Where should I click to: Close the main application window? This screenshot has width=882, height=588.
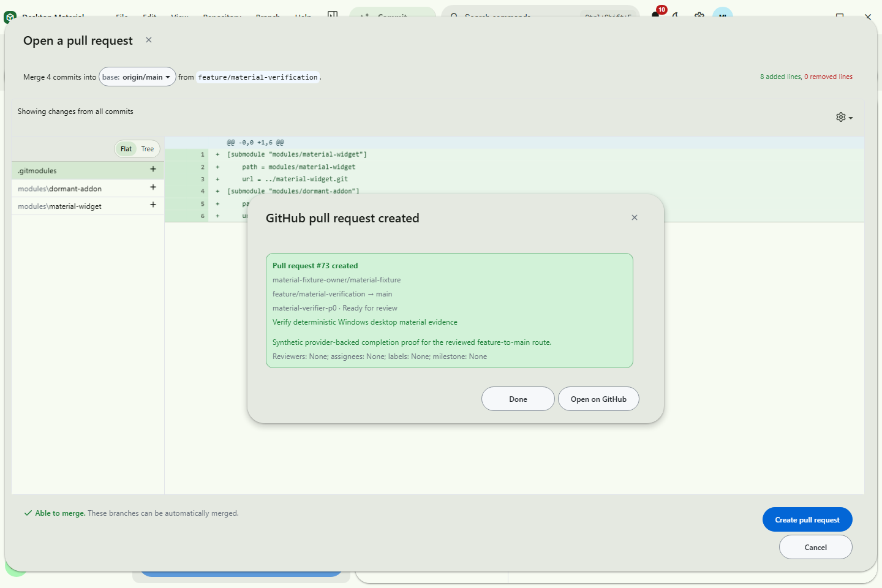point(868,17)
